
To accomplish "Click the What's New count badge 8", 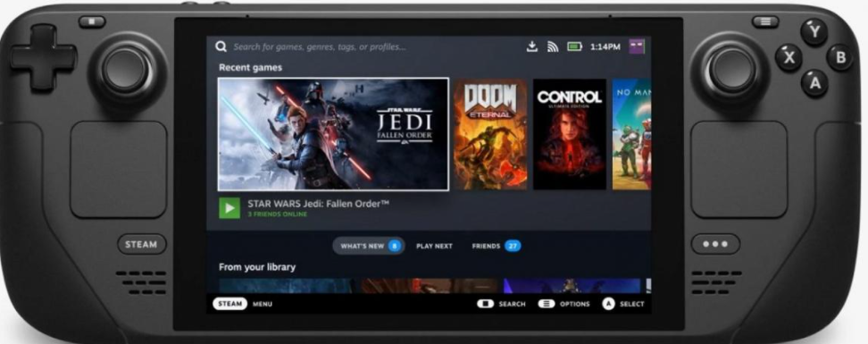I will [394, 246].
